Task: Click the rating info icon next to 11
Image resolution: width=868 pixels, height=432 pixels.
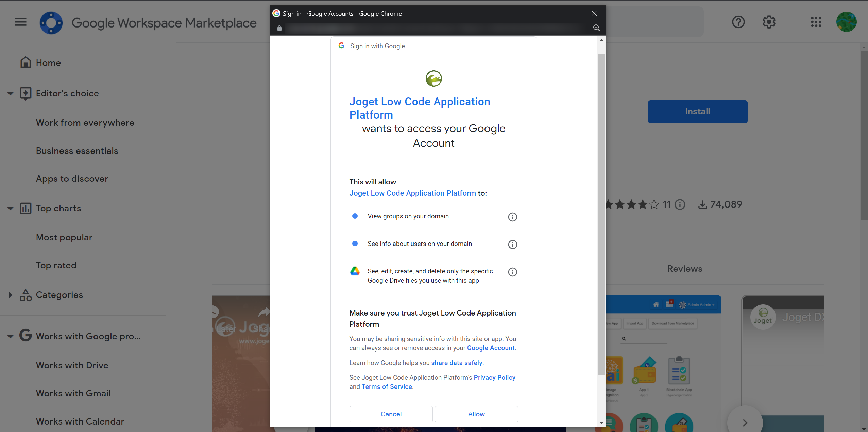Action: click(680, 205)
